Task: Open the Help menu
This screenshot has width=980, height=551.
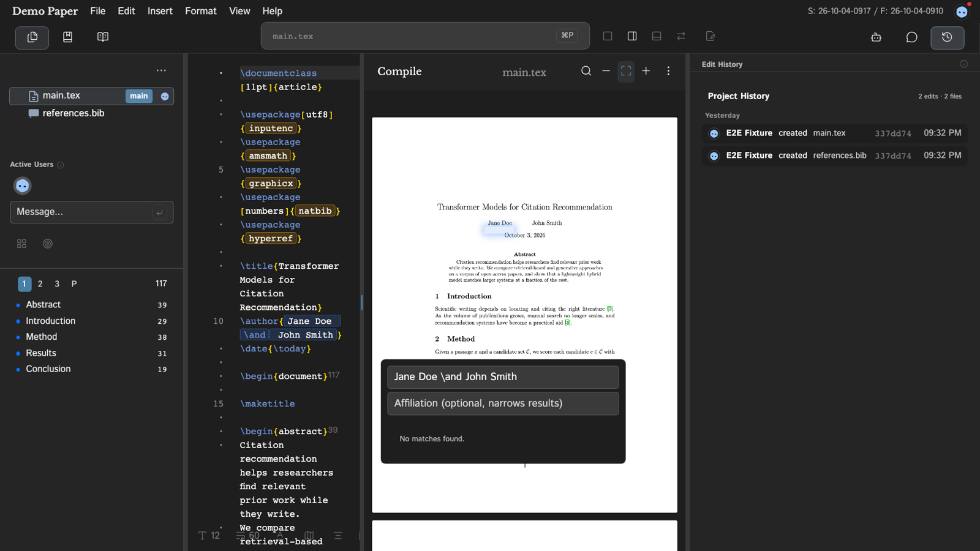Action: [x=273, y=11]
